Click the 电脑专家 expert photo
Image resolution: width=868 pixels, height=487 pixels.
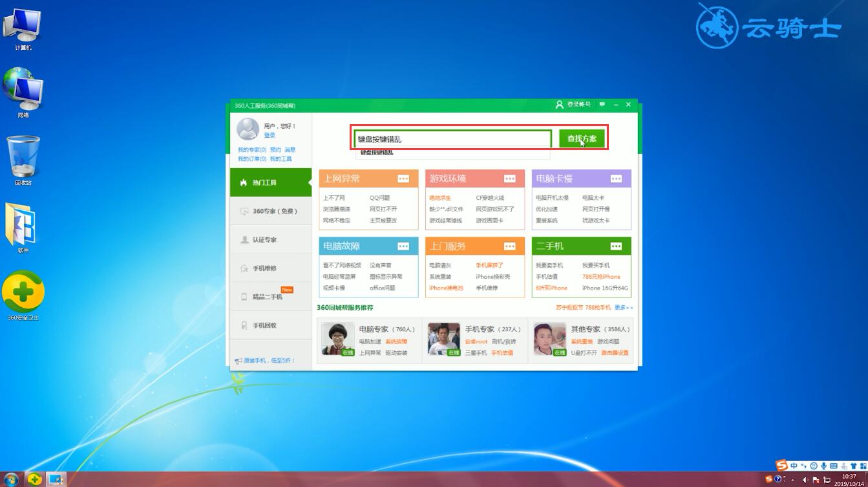pyautogui.click(x=338, y=340)
